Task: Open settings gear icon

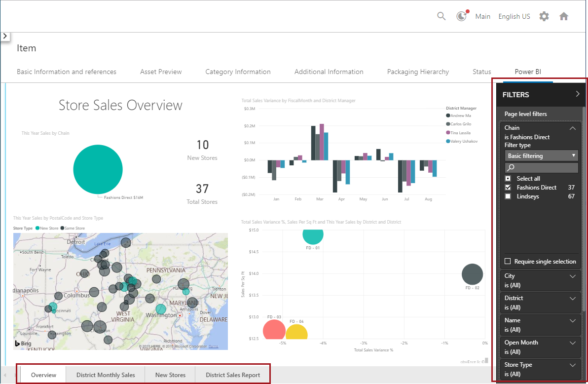Action: pos(544,16)
